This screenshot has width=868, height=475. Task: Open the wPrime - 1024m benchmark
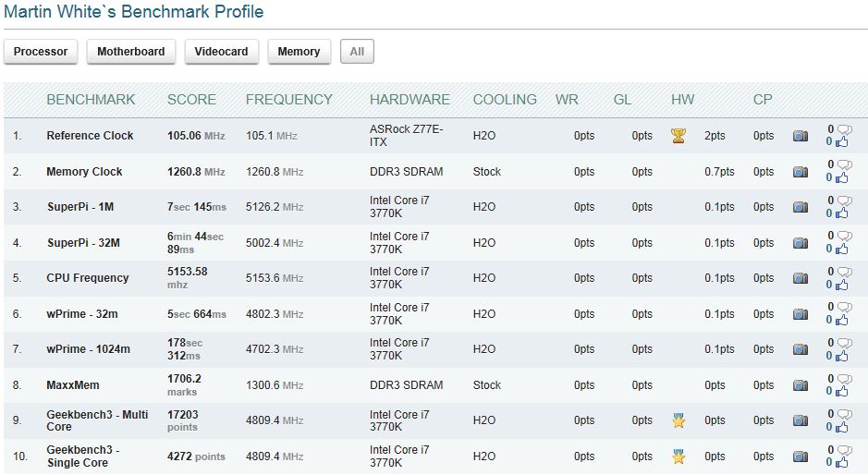click(x=88, y=349)
